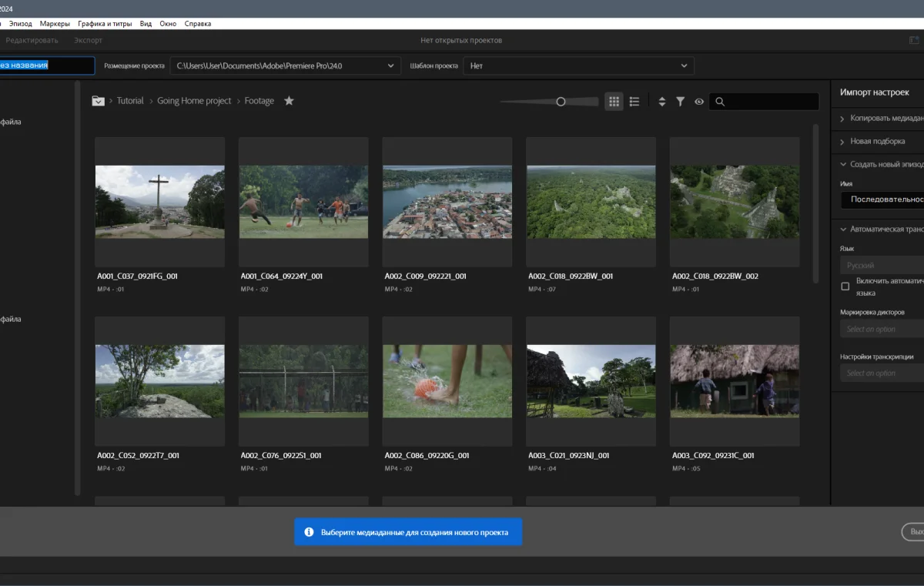924x586 pixels.
Task: Click the info icon in blue notification
Action: coord(309,532)
